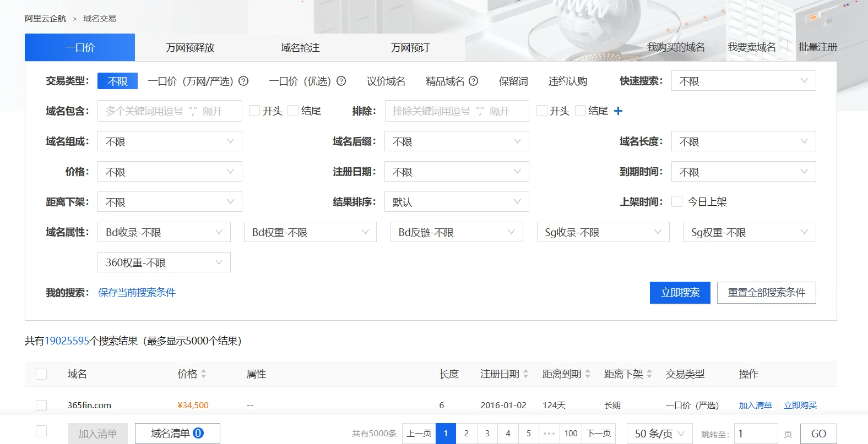Click 保存当前搜索条件 link
Image resolution: width=868 pixels, height=444 pixels.
coord(137,293)
